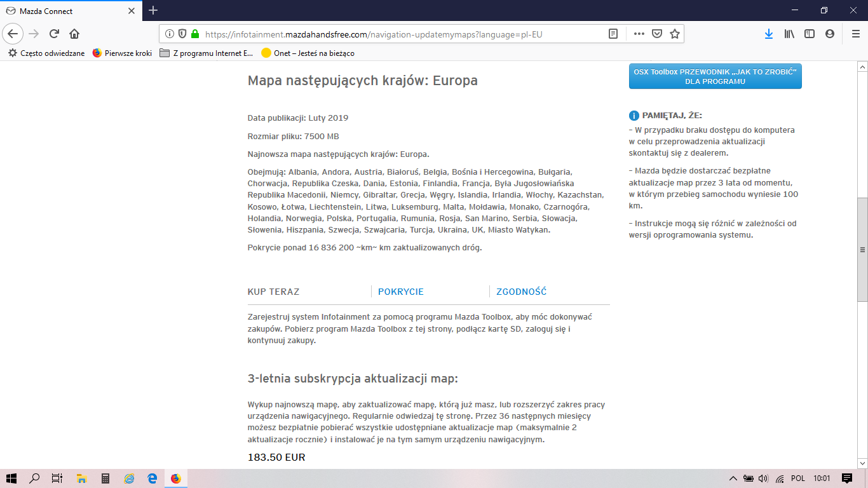Image resolution: width=868 pixels, height=488 pixels.
Task: Open the Firefox account icon
Action: (x=830, y=34)
